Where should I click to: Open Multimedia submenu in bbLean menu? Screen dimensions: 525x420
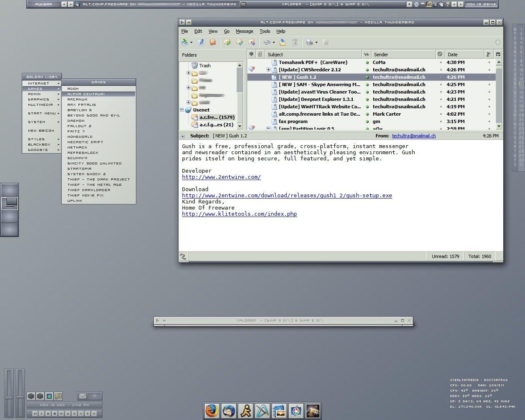point(41,105)
